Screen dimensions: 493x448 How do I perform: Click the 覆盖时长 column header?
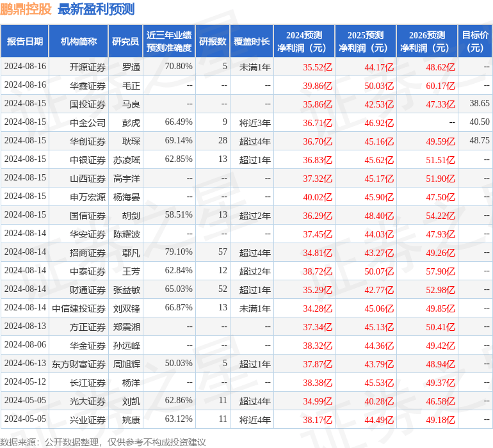tap(252, 41)
